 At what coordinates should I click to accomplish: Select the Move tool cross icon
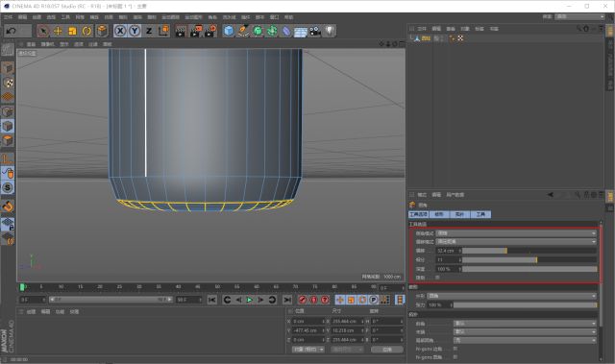(58, 31)
